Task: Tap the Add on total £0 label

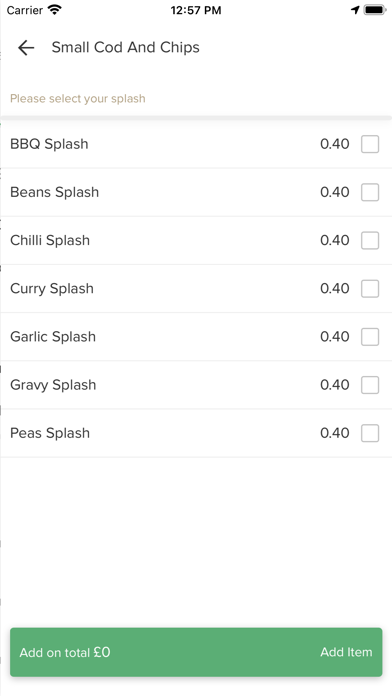Action: 65,652
